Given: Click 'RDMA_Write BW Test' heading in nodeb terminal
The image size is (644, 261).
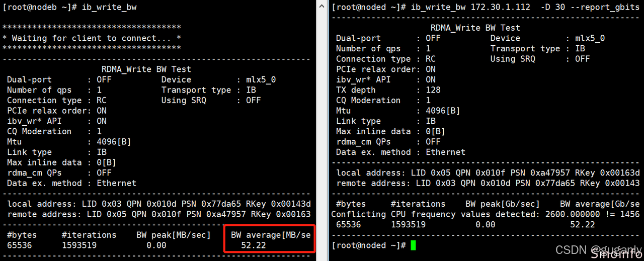Looking at the screenshot, I should (x=146, y=69).
